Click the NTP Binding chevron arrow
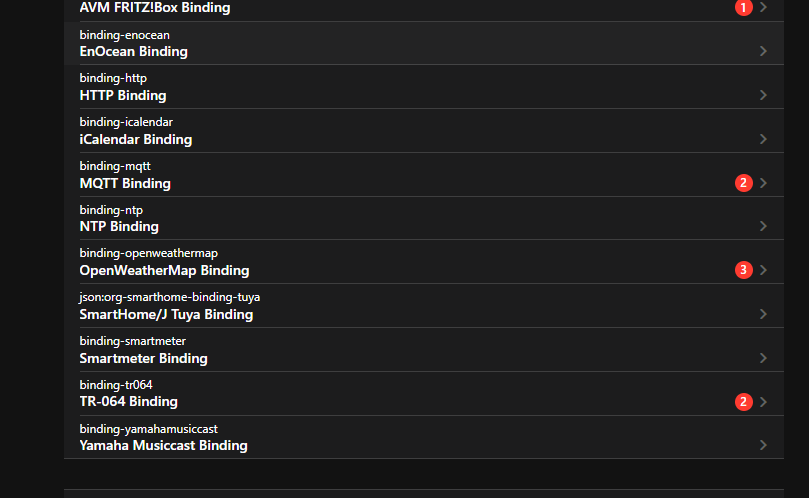Screen dimensions: 809x498 [x=763, y=226]
